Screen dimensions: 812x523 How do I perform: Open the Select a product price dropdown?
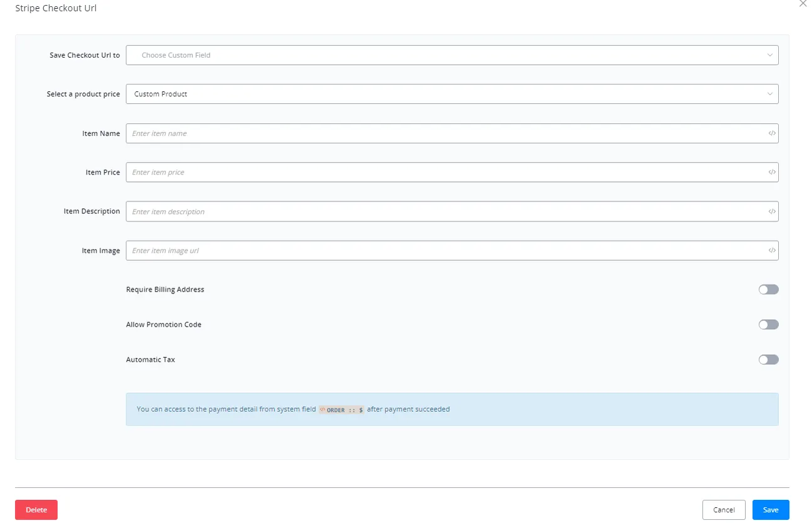[x=452, y=94]
